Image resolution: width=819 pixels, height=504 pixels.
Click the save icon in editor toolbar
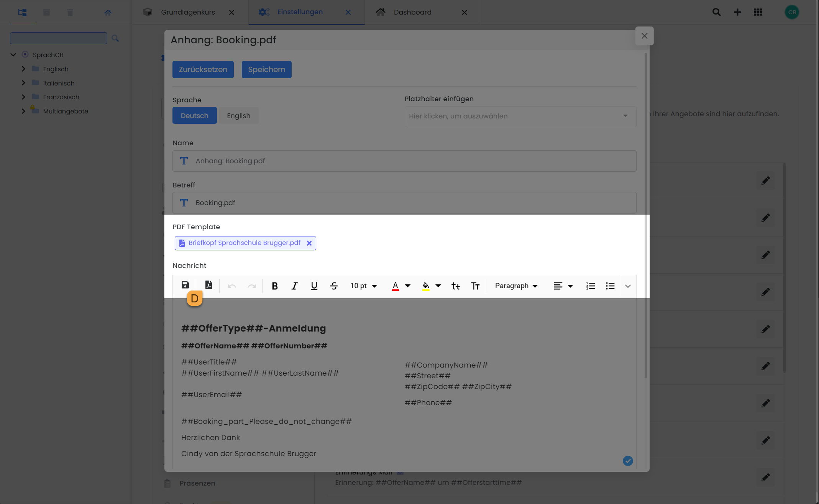[185, 285]
